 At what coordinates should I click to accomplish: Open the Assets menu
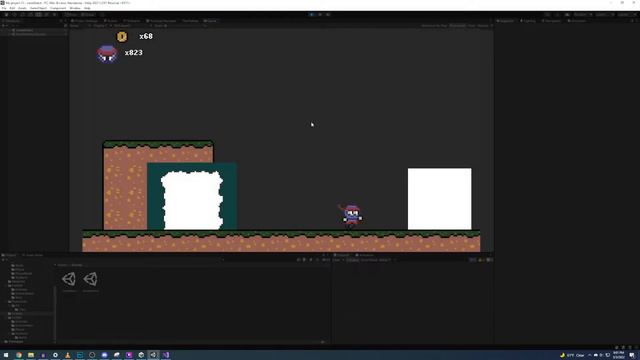(x=22, y=8)
